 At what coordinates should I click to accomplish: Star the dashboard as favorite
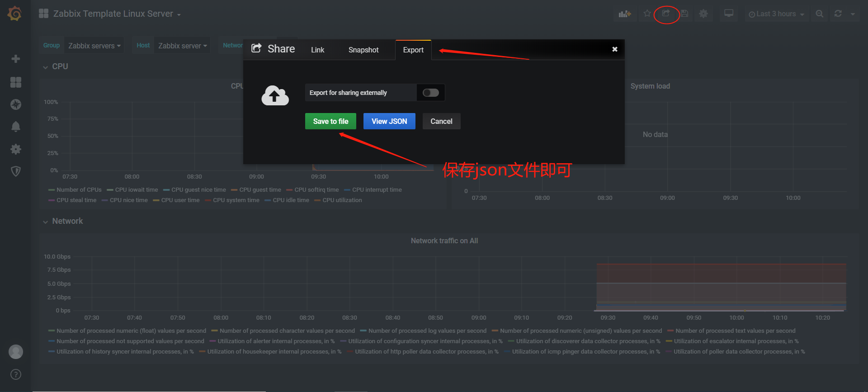(647, 14)
